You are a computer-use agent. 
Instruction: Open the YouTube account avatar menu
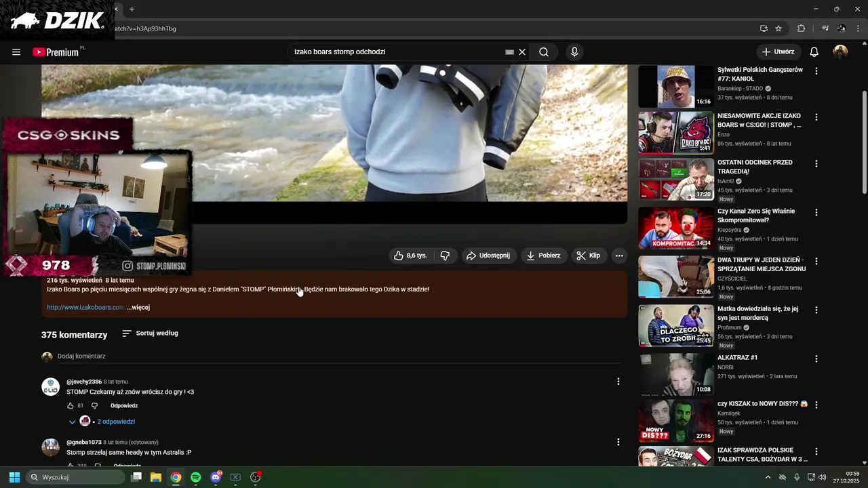pyautogui.click(x=840, y=52)
